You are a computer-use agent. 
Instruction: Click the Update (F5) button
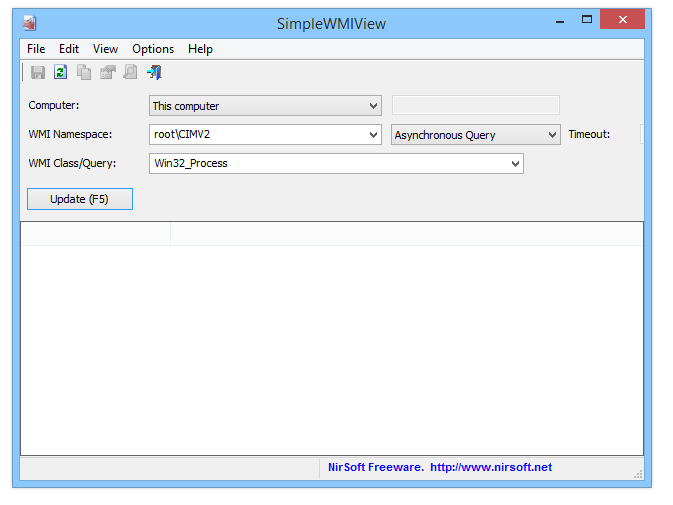[80, 199]
